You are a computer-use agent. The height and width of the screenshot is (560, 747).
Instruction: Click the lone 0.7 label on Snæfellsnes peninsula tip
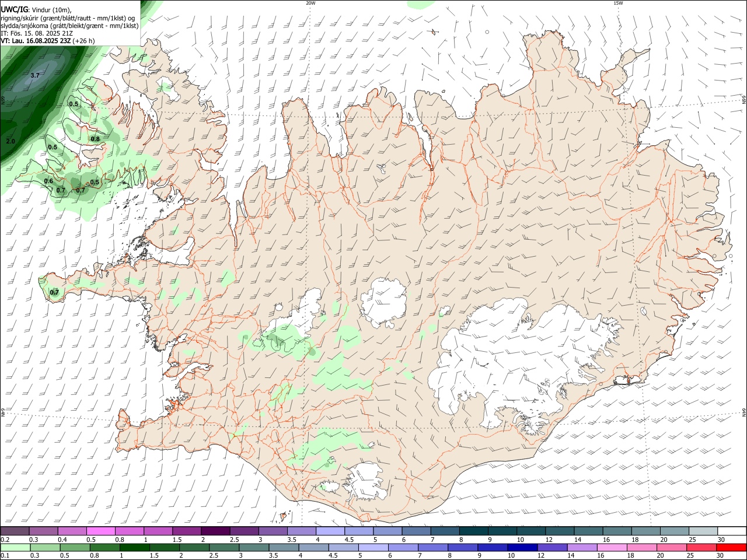coord(54,292)
